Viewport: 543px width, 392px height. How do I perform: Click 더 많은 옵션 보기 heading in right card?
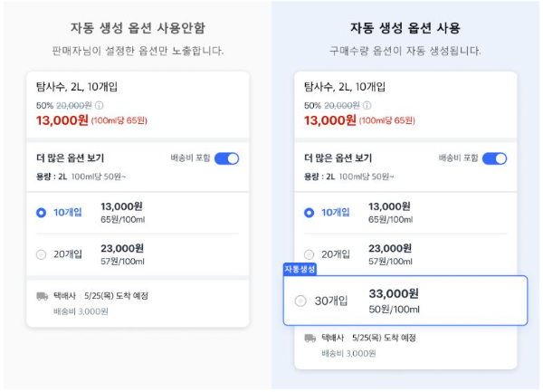point(338,158)
